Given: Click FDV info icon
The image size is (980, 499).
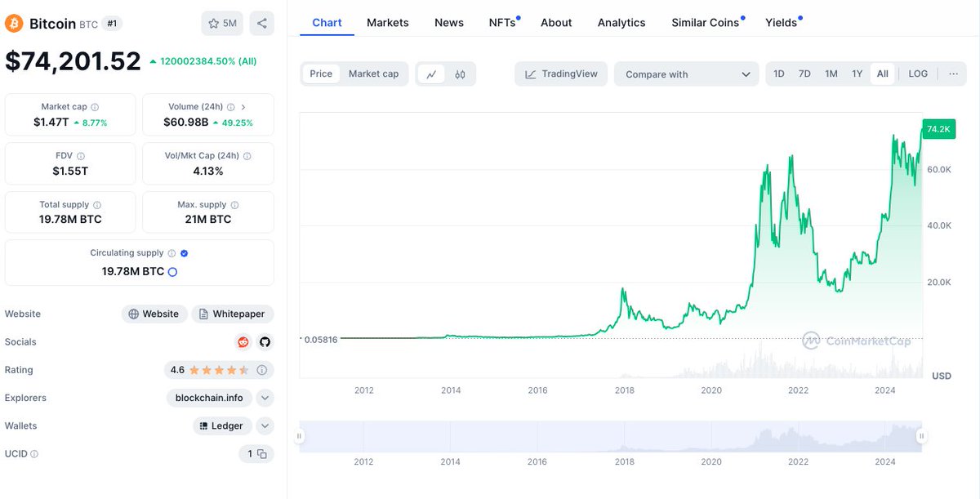Looking at the screenshot, I should click(81, 156).
